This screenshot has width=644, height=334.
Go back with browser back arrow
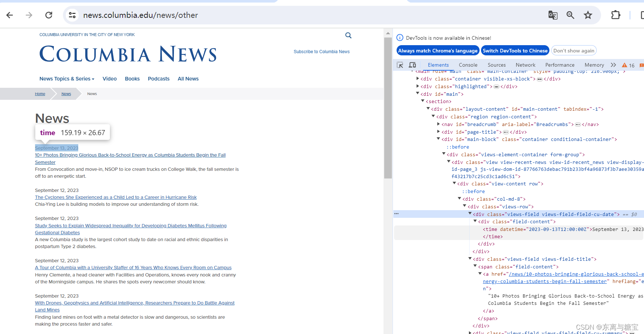point(10,15)
